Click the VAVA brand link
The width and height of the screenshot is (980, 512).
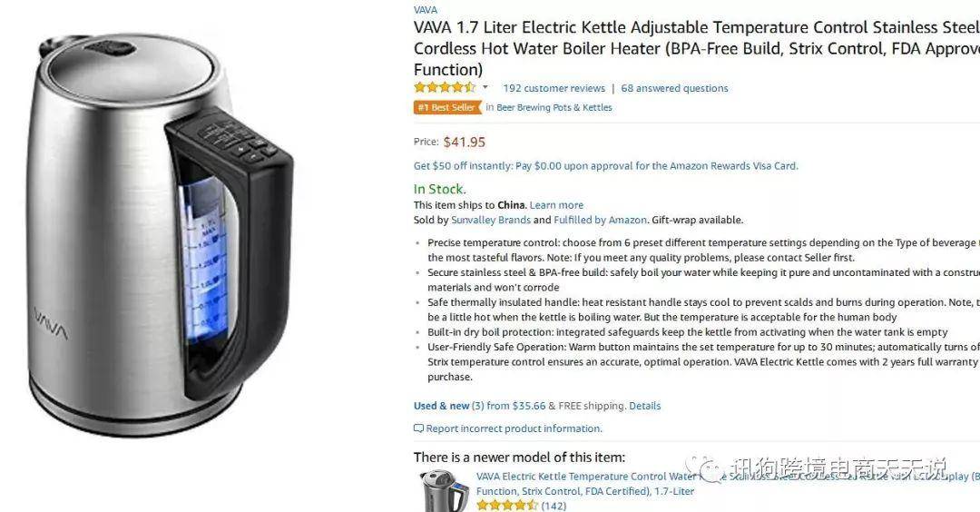pos(426,9)
